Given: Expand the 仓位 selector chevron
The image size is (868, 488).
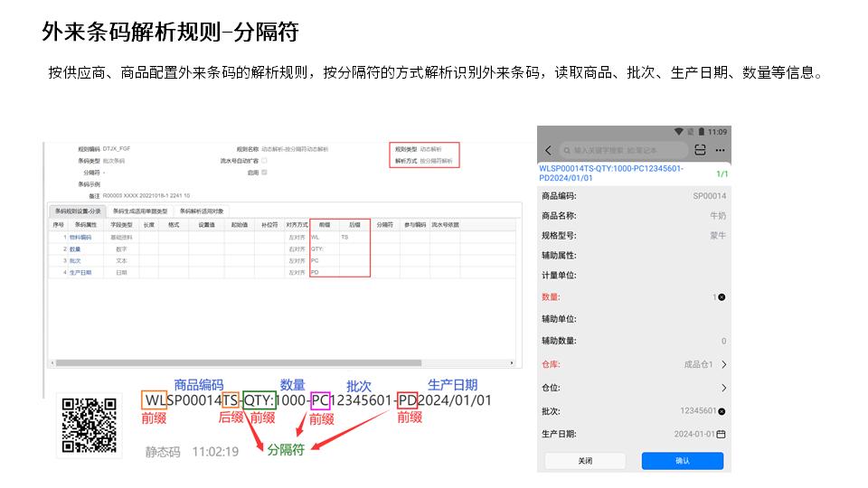Looking at the screenshot, I should click(x=723, y=388).
